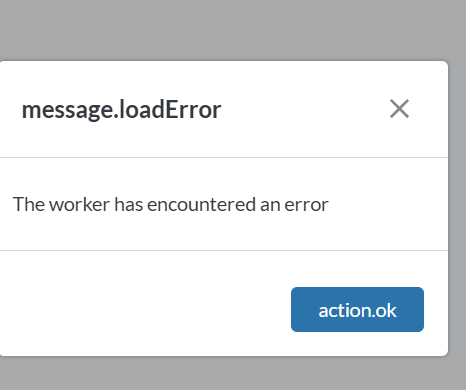
Task: Click empty footer area left of action.ok
Action: [x=145, y=309]
